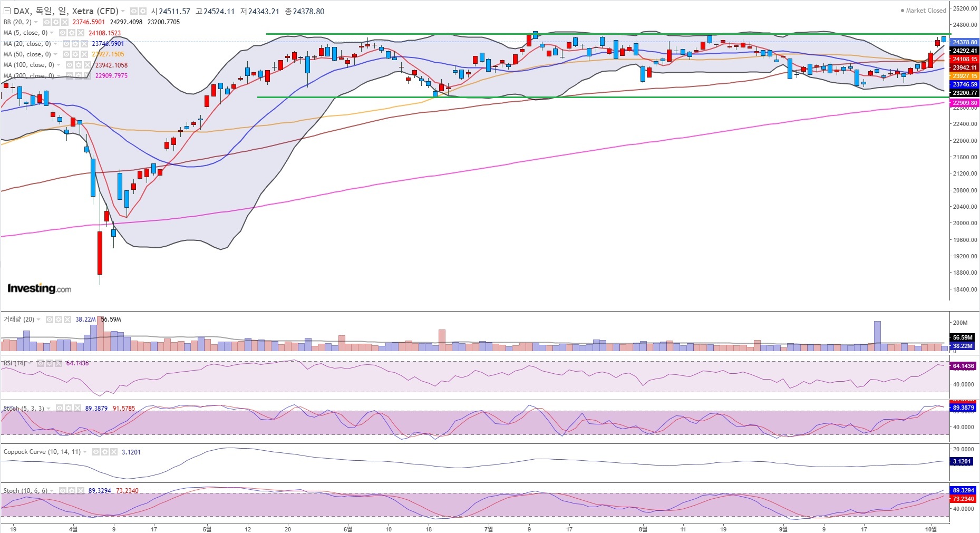The height and width of the screenshot is (533, 980).
Task: Open Coppock Curve settings gear
Action: pos(104,452)
